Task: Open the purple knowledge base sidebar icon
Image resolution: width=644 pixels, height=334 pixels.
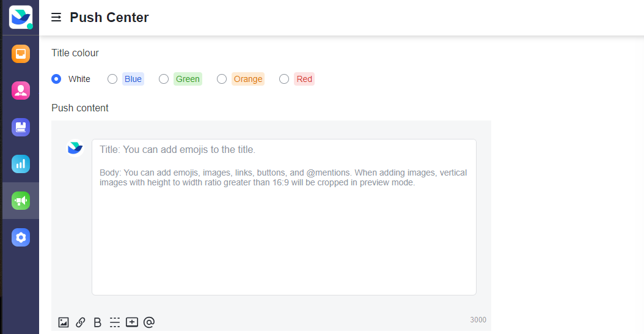Action: tap(21, 127)
